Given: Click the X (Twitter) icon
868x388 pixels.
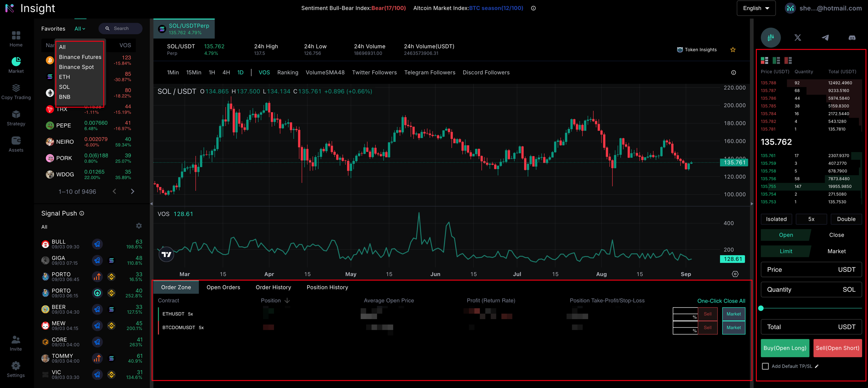Looking at the screenshot, I should click(x=798, y=38).
